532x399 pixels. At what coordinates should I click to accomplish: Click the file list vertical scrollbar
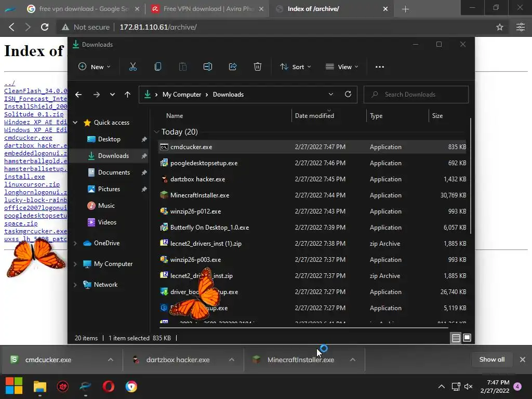(470, 176)
